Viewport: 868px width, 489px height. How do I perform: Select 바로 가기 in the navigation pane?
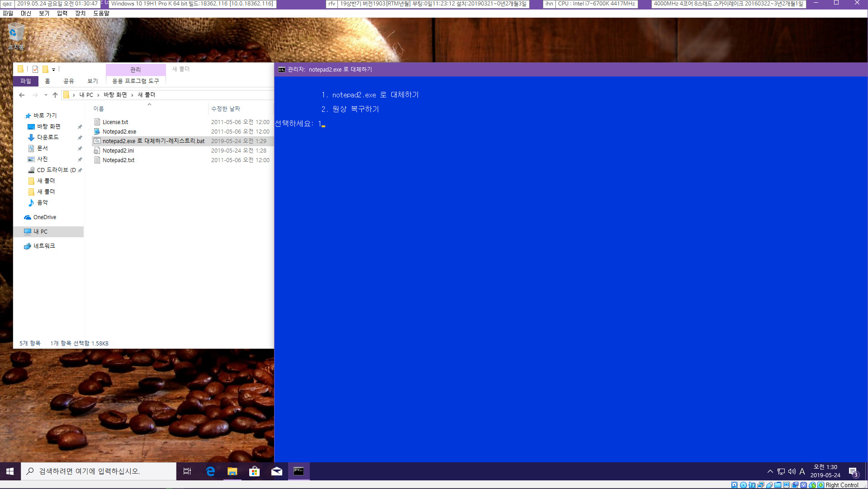[x=45, y=115]
